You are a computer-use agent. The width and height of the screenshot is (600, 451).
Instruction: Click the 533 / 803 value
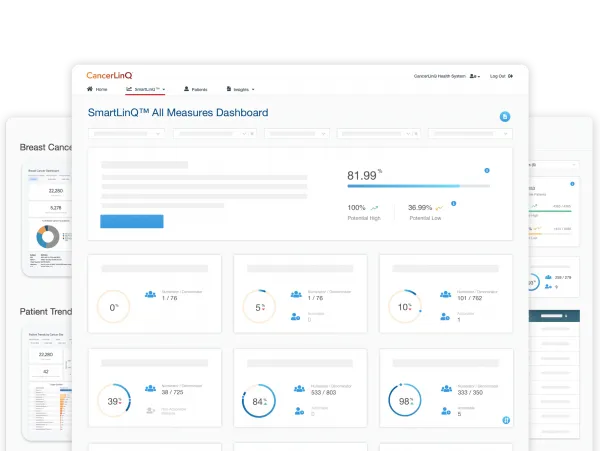(x=323, y=392)
